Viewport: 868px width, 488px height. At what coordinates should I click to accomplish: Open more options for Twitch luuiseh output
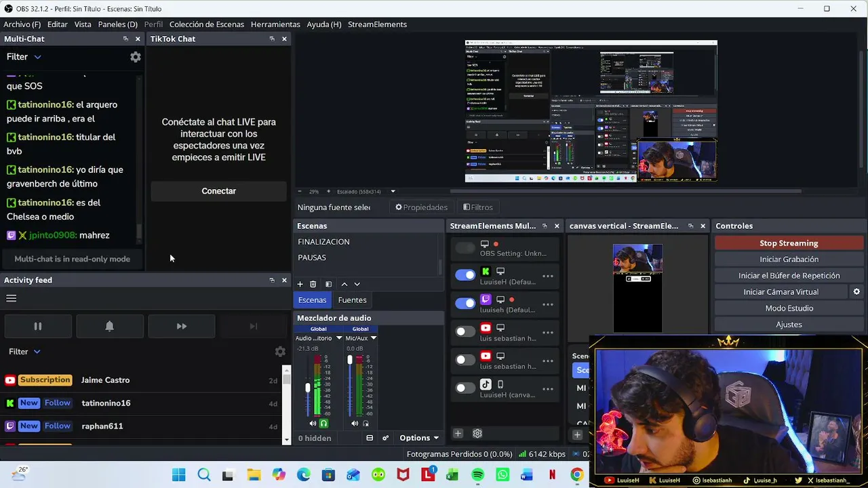click(548, 304)
